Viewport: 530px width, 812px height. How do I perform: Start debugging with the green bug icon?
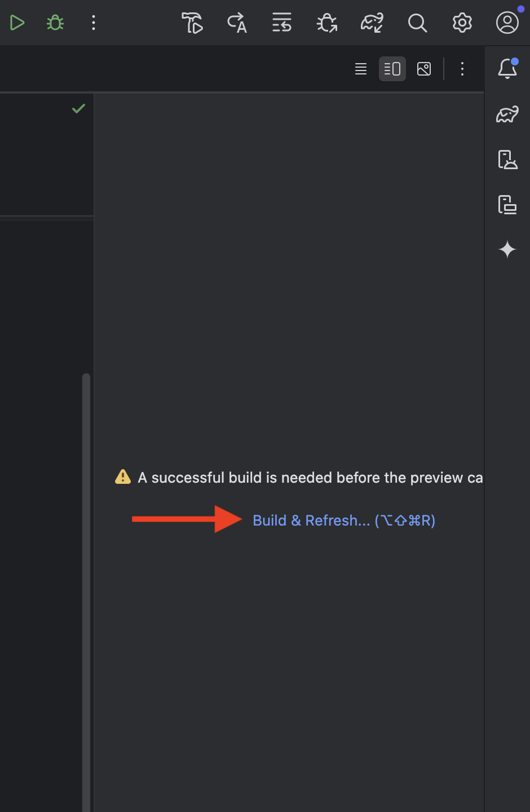point(55,23)
